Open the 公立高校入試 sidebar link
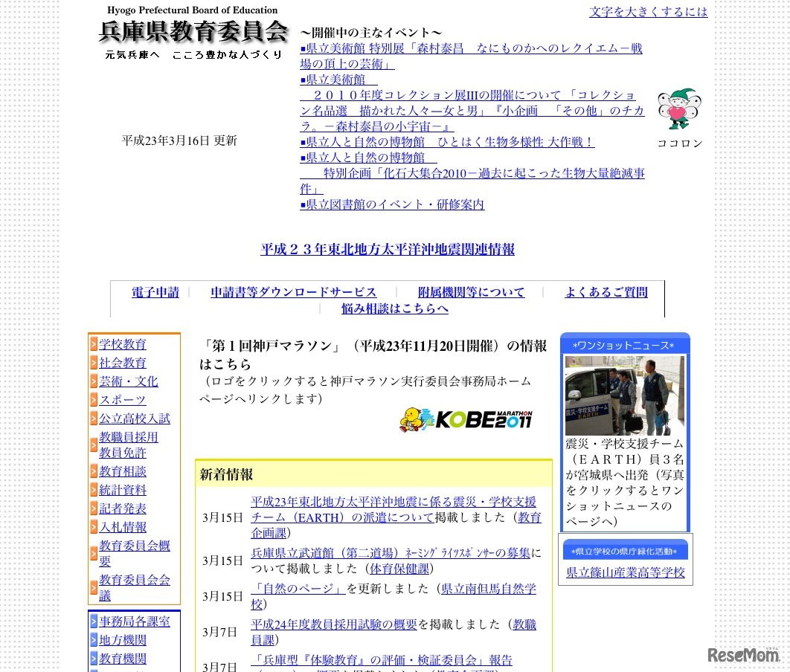This screenshot has height=672, width=790. (134, 419)
